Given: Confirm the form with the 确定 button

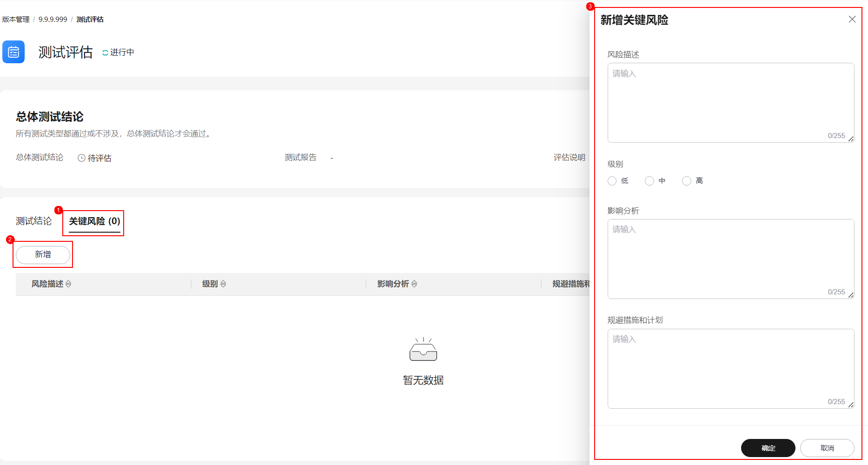Looking at the screenshot, I should point(768,448).
